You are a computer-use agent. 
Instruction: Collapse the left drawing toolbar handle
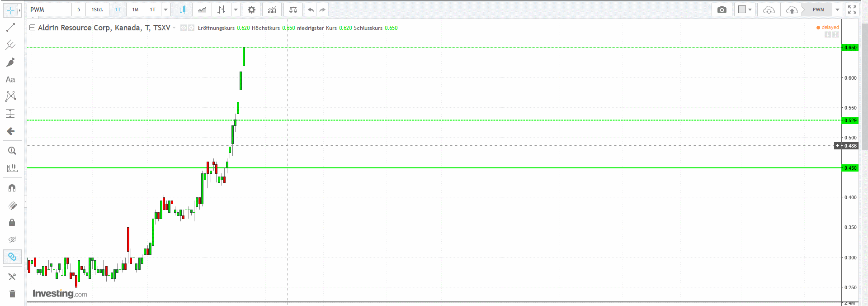point(25,201)
